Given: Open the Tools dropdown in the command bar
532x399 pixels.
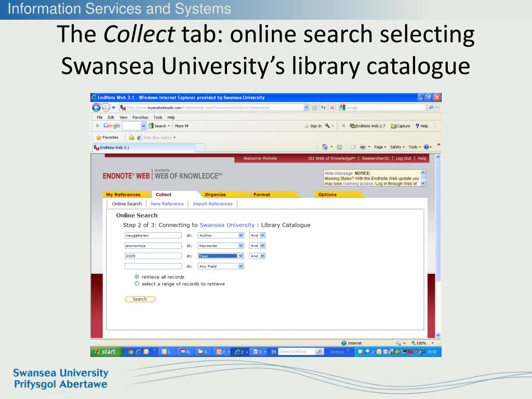Looking at the screenshot, I should (415, 147).
